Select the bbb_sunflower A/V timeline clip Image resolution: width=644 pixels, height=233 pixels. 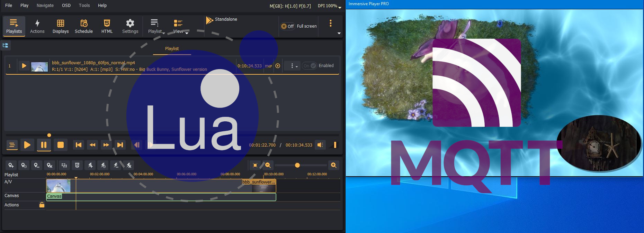(x=161, y=186)
